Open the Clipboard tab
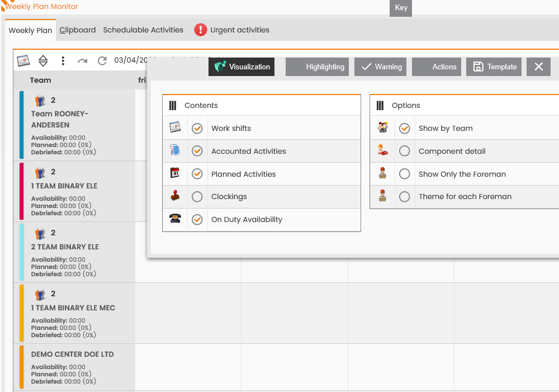Screen dimensions: 559x392 pos(78,30)
